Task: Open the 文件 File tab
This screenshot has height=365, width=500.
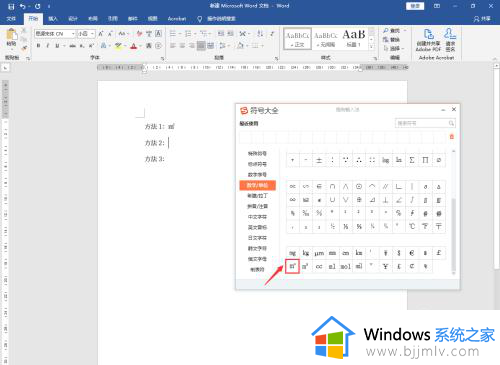Action: point(11,19)
